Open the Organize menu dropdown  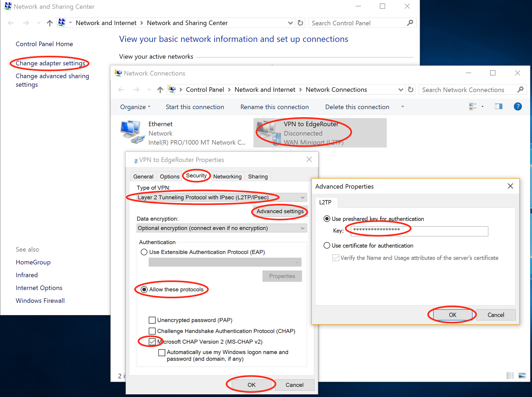135,107
